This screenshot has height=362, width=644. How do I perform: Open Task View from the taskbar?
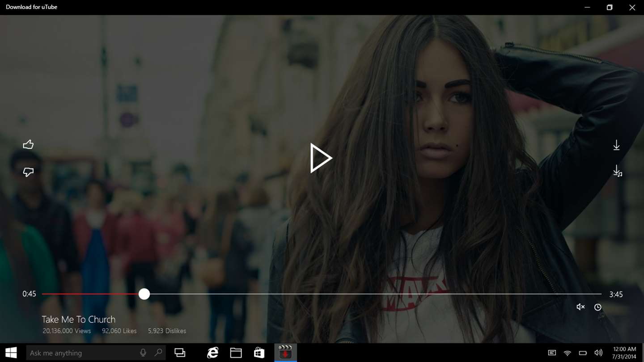pyautogui.click(x=180, y=353)
